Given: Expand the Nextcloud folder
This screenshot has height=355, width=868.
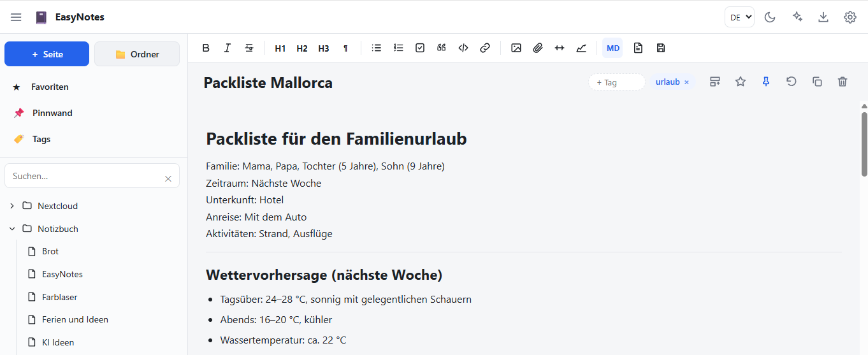Looking at the screenshot, I should 12,206.
